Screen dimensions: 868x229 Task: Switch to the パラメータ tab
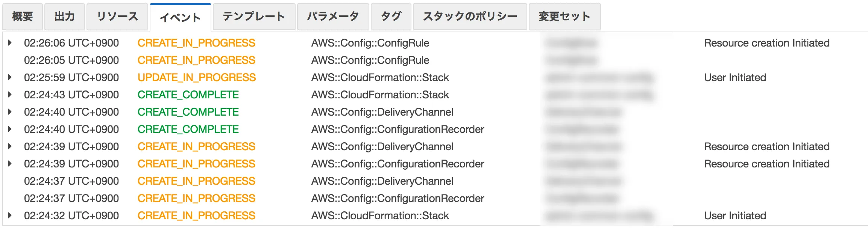coord(332,16)
